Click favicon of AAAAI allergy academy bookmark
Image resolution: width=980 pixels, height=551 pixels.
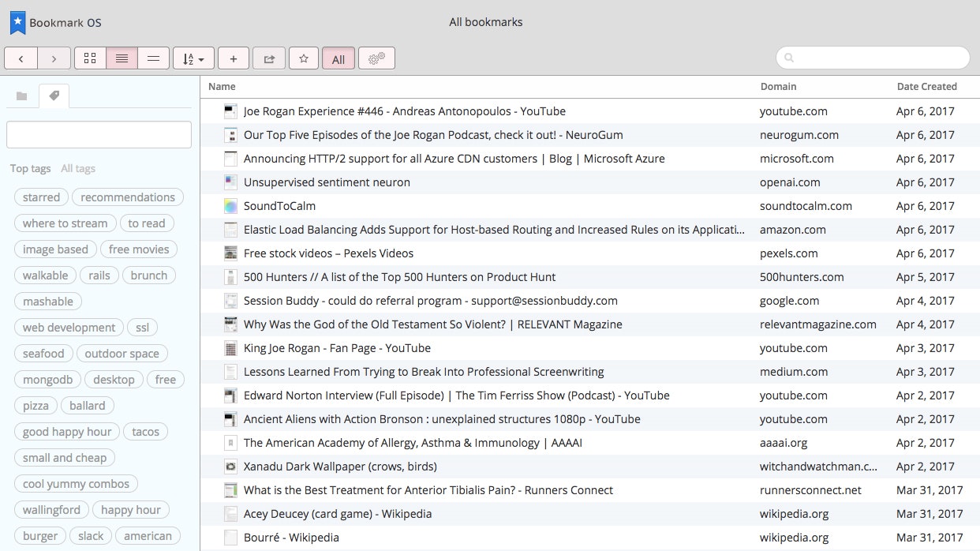(x=230, y=443)
